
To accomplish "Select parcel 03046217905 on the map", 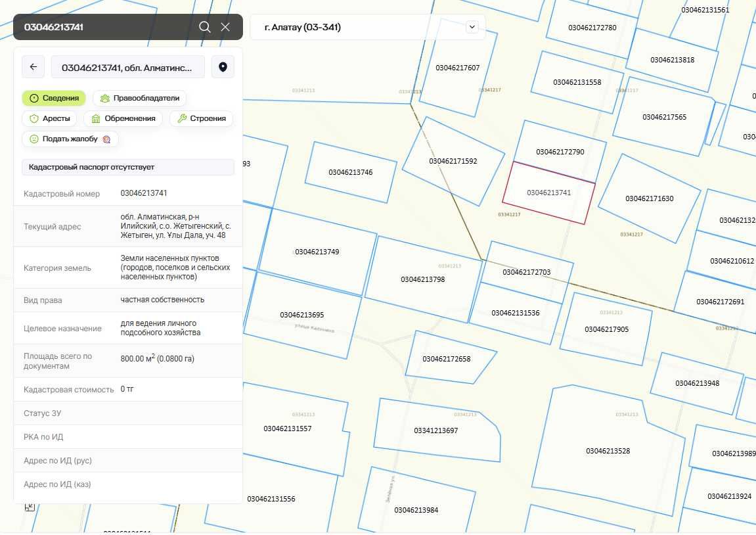I will click(x=606, y=329).
